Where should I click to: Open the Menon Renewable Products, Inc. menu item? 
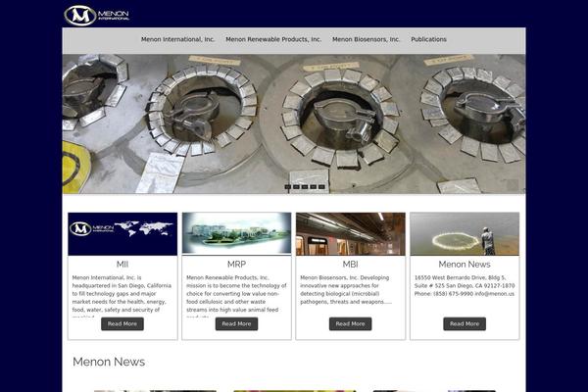(x=273, y=39)
